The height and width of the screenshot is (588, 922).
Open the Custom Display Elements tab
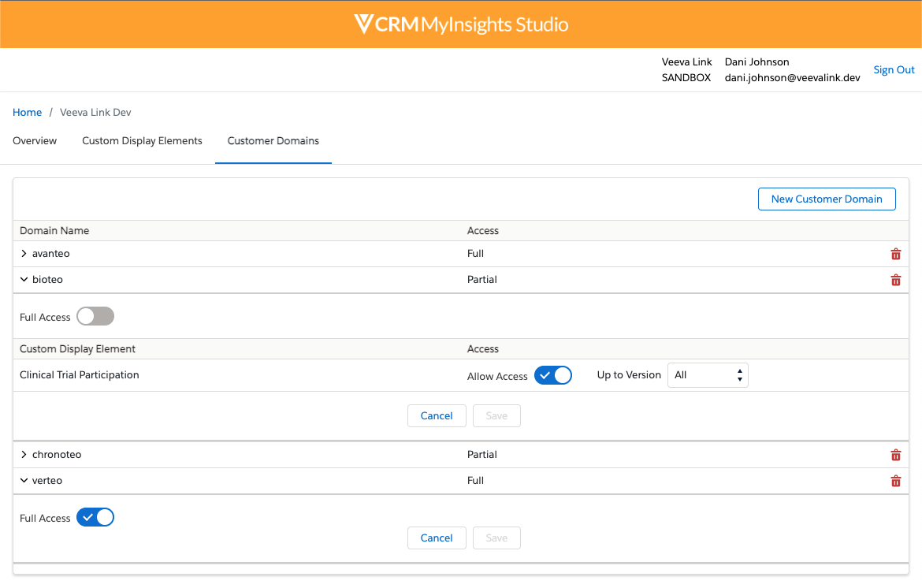click(x=142, y=141)
